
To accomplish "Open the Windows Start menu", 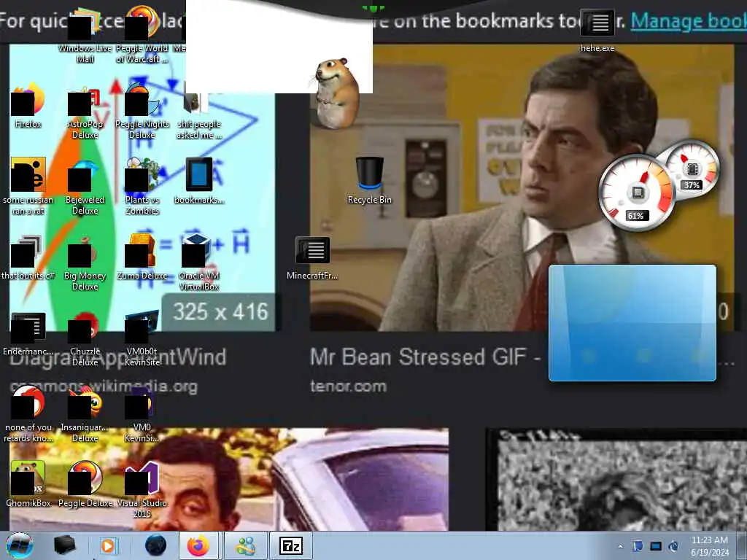I will tap(19, 545).
